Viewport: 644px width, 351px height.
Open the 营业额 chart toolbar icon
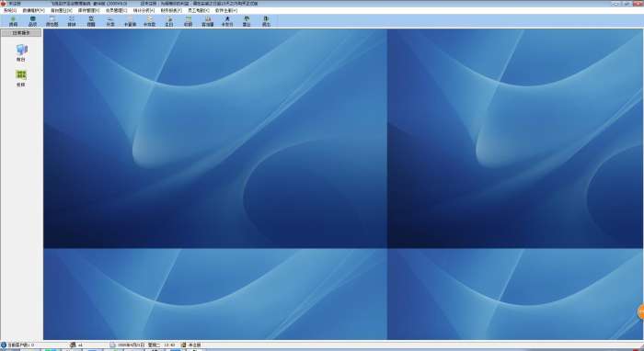pos(207,21)
